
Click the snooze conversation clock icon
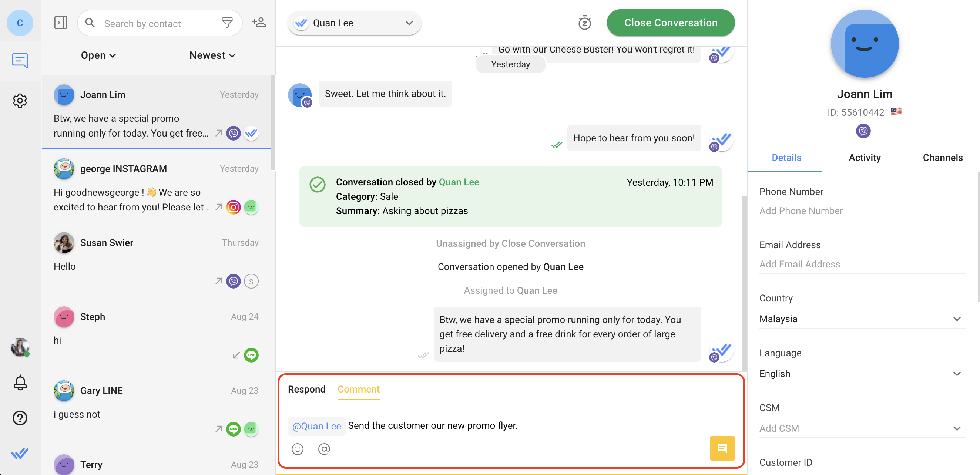[584, 23]
